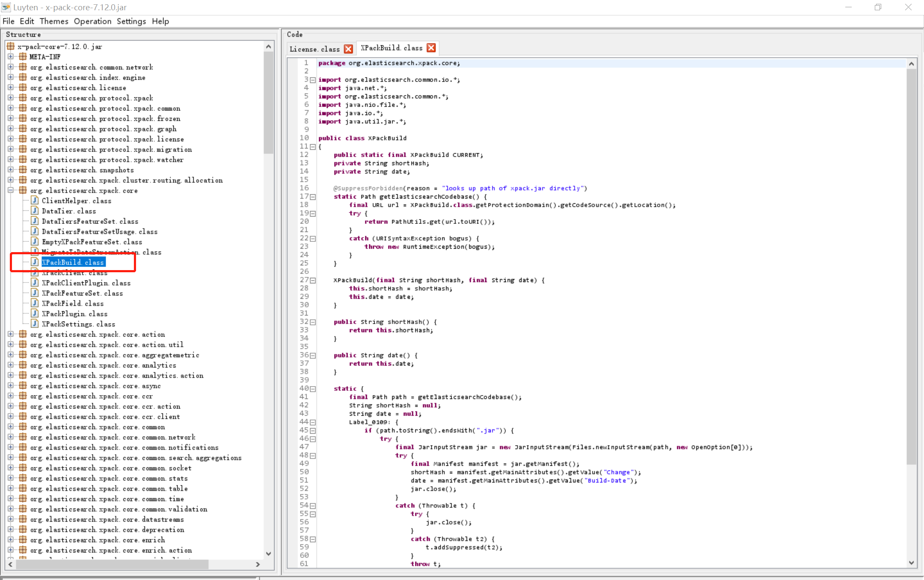
Task: Click org.elasticsearch.xpack.core.deprecation package icon
Action: [23, 529]
